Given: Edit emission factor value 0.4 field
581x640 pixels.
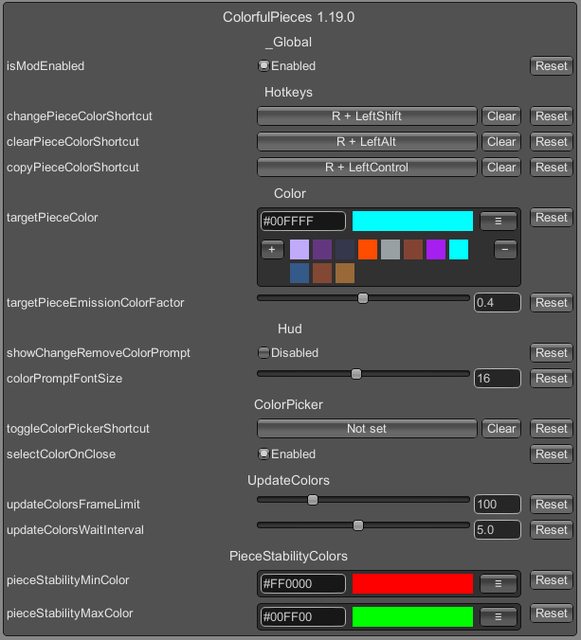Looking at the screenshot, I should [x=497, y=303].
